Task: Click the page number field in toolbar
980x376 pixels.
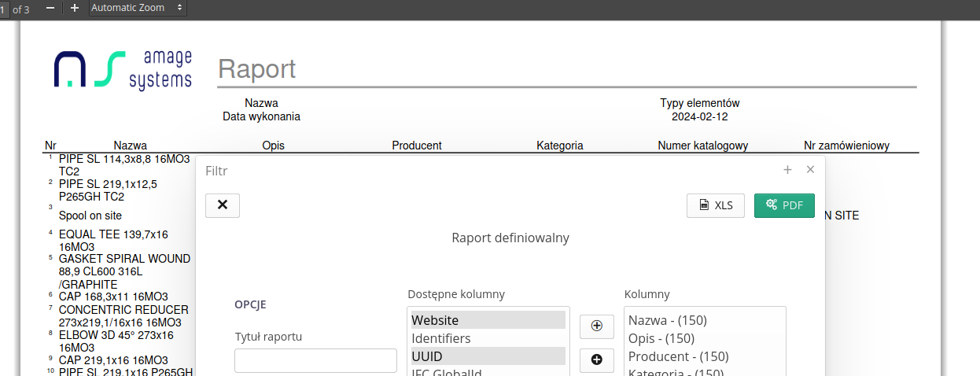Action: pos(3,9)
